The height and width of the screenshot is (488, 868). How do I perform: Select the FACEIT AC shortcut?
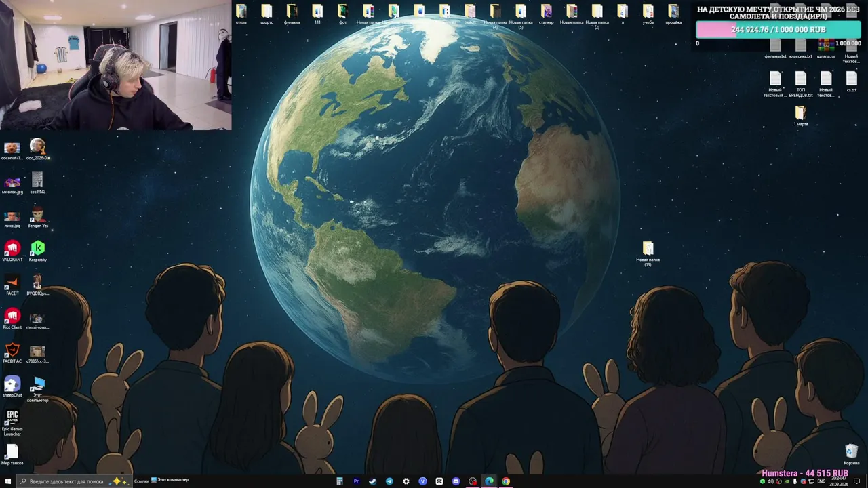12,353
